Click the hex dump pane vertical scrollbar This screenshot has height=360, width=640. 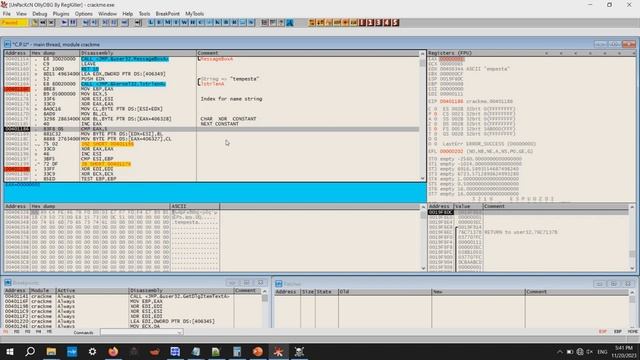coord(423,238)
